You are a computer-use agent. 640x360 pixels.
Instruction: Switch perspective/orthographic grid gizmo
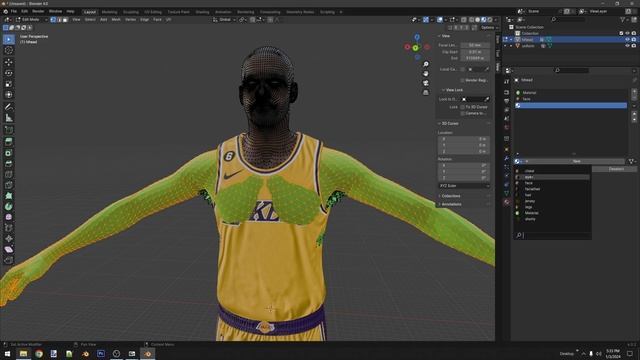[x=426, y=92]
